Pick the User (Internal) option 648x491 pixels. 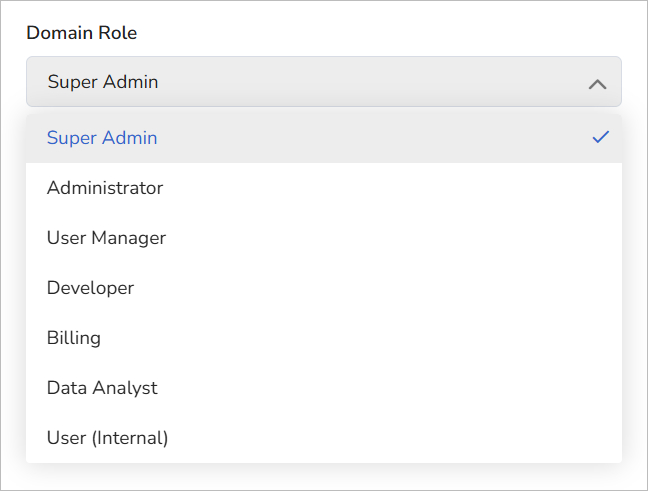107,438
